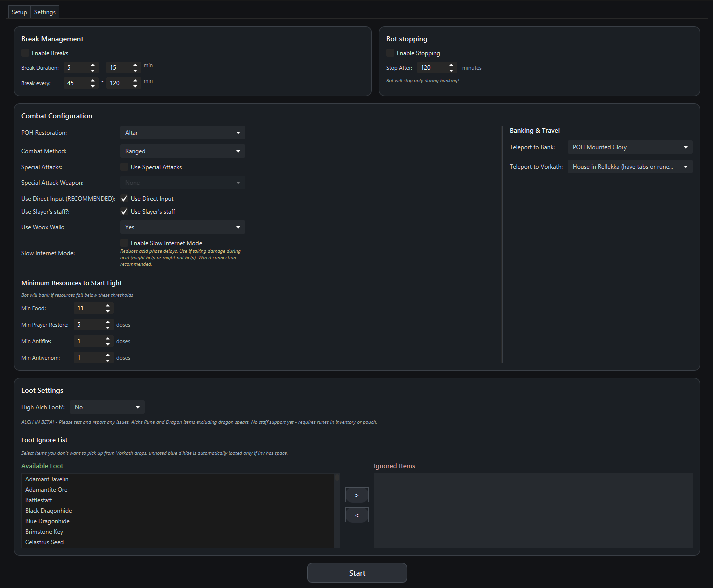
Task: Increase Stop After minutes with up arrow
Action: 451,65
